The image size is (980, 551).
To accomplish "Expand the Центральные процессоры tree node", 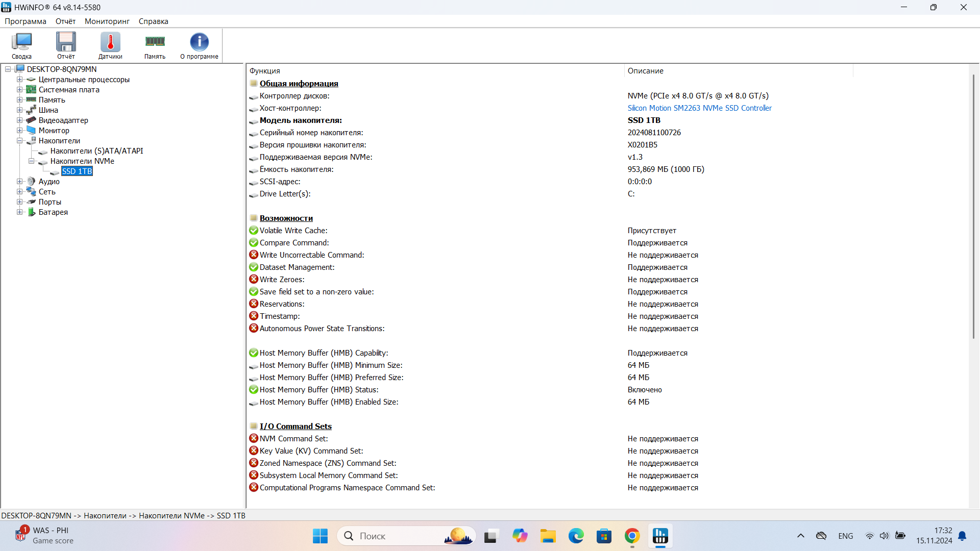I will [19, 80].
